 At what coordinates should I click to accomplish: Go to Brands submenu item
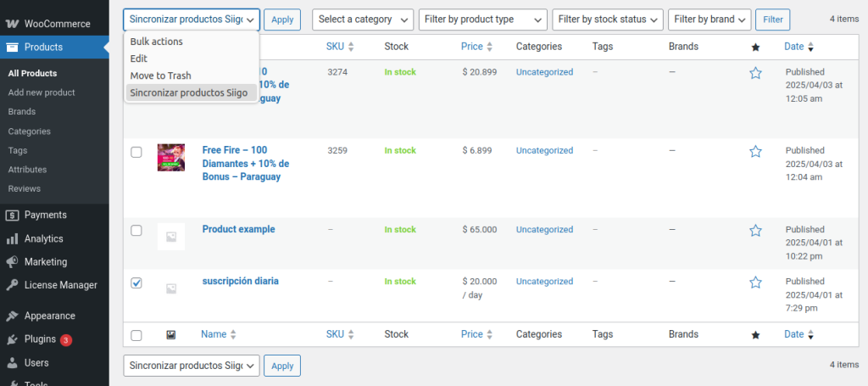click(x=22, y=111)
